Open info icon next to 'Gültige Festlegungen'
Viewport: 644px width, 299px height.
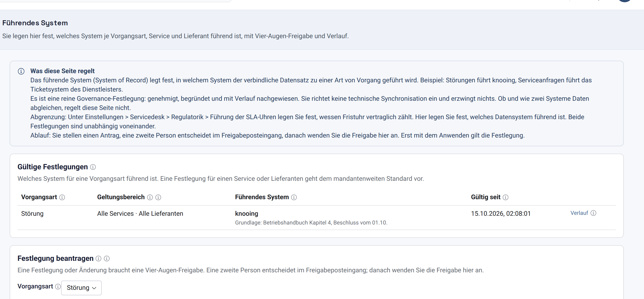[93, 167]
